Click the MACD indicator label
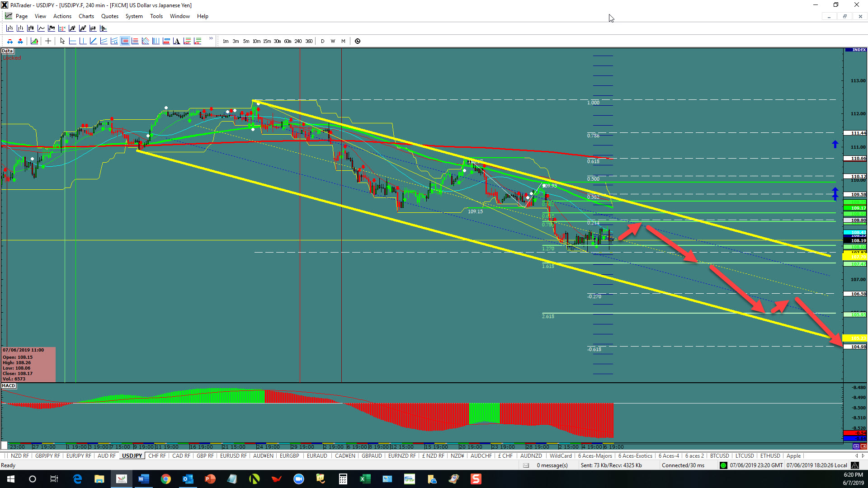This screenshot has height=488, width=868. [9, 386]
